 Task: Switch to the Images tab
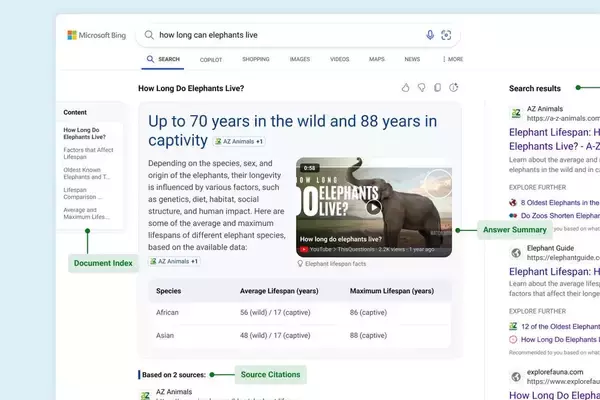point(300,59)
